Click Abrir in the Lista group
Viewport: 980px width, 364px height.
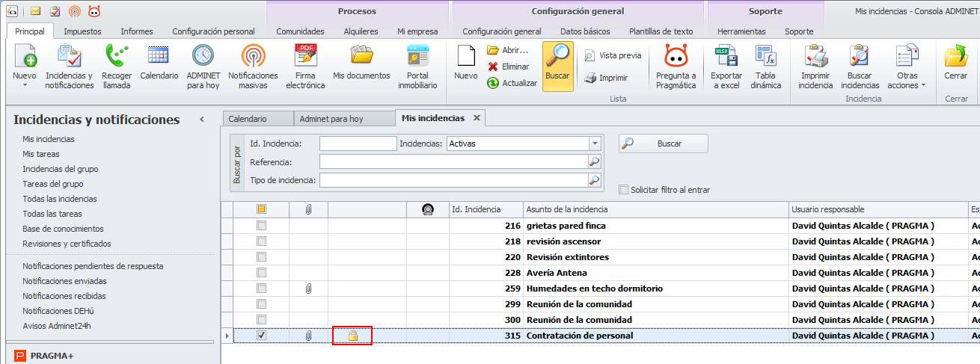click(x=508, y=50)
